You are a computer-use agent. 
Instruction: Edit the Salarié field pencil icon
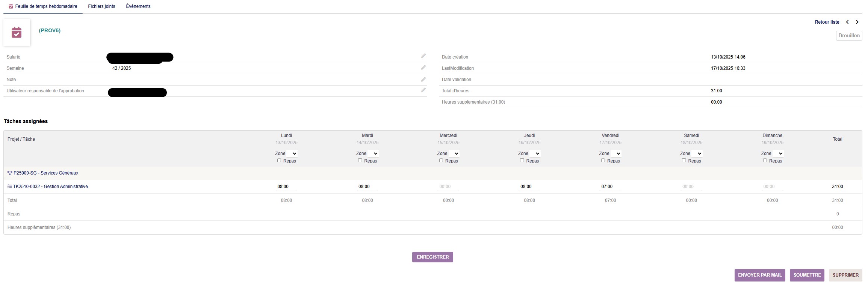click(423, 56)
